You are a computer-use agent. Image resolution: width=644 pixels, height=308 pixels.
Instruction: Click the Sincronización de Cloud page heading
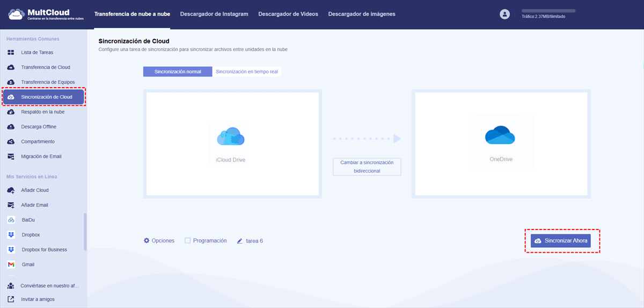pyautogui.click(x=134, y=41)
